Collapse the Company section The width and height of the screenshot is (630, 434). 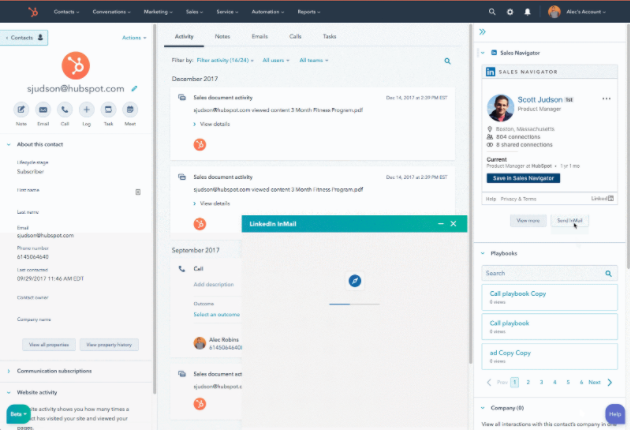point(483,408)
